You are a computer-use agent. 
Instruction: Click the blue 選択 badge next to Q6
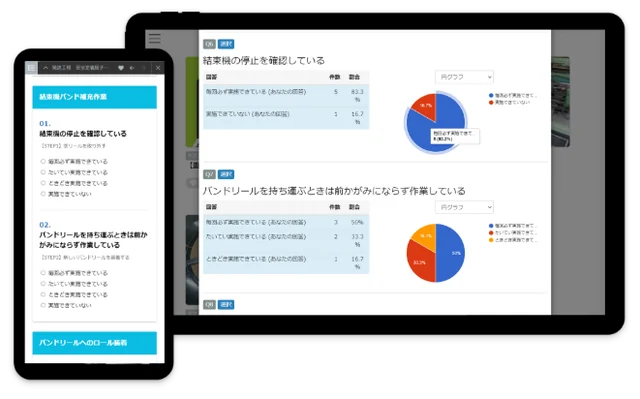pyautogui.click(x=226, y=44)
